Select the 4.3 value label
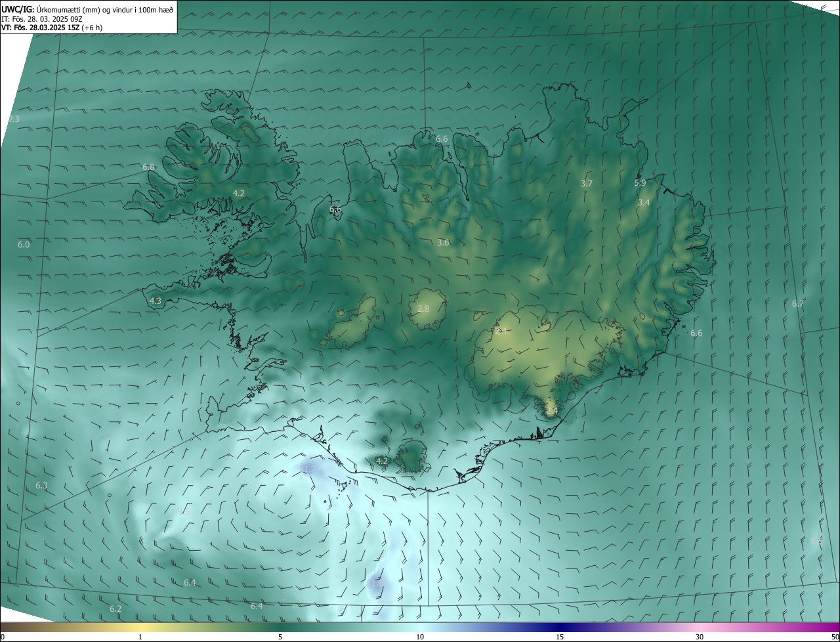The width and height of the screenshot is (840, 642). click(156, 301)
